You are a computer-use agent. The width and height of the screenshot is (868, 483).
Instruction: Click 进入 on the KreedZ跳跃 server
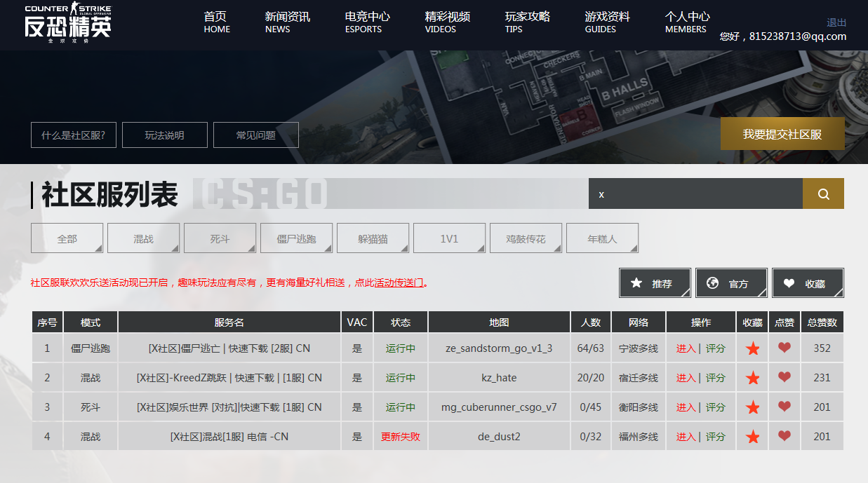coord(686,377)
